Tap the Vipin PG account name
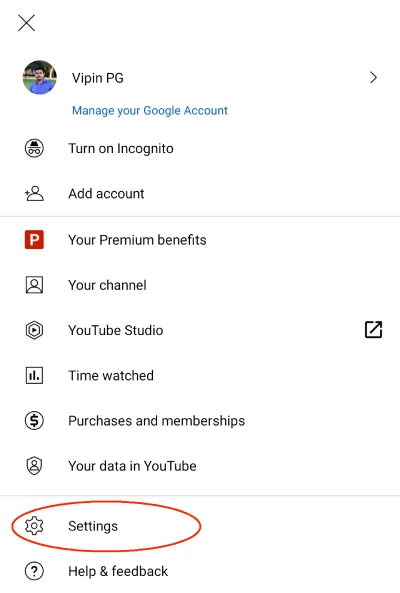The image size is (400, 593). (x=98, y=78)
